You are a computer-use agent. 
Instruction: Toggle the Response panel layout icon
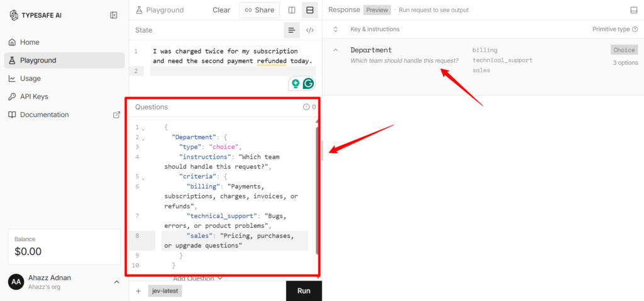point(634,10)
